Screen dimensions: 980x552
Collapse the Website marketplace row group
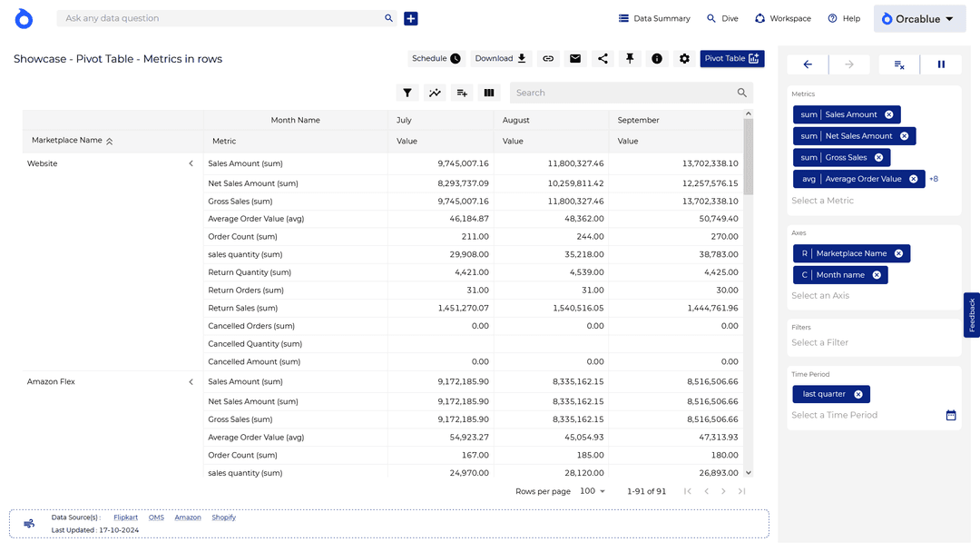(191, 163)
